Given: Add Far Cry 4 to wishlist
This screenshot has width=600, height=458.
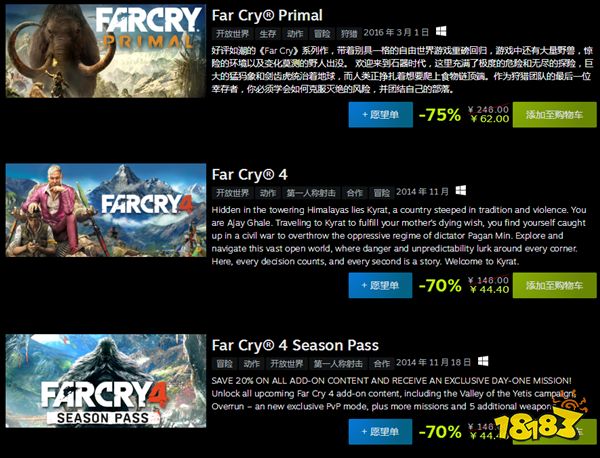Looking at the screenshot, I should [379, 285].
